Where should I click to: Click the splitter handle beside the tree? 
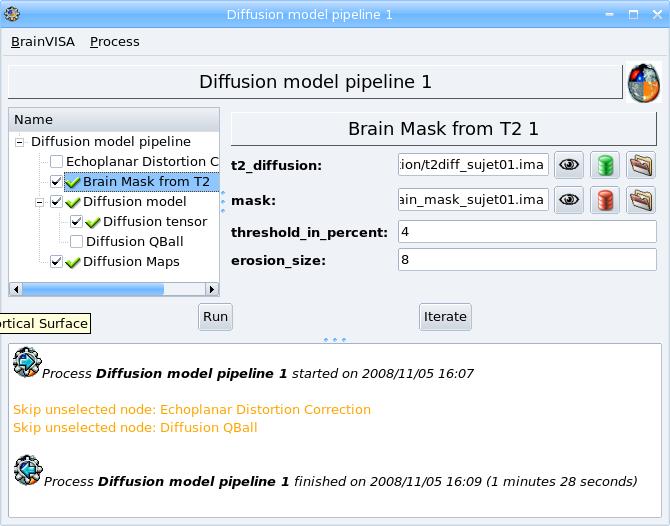click(x=223, y=202)
